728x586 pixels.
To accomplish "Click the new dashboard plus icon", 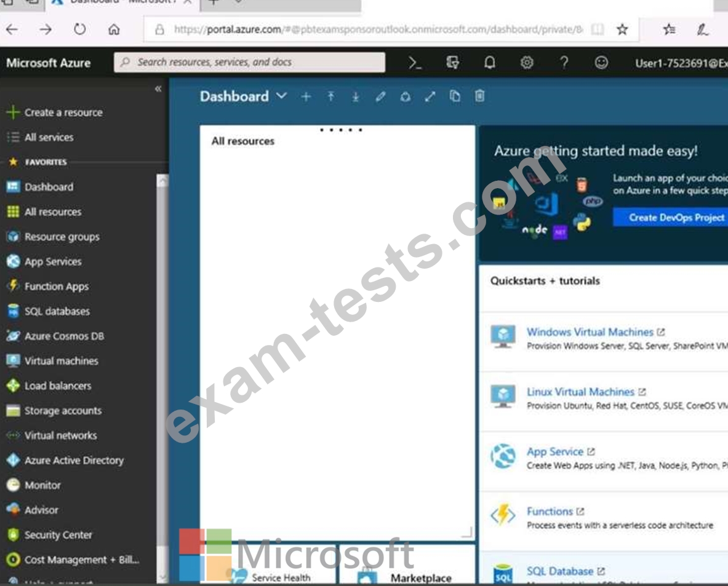I will [306, 97].
